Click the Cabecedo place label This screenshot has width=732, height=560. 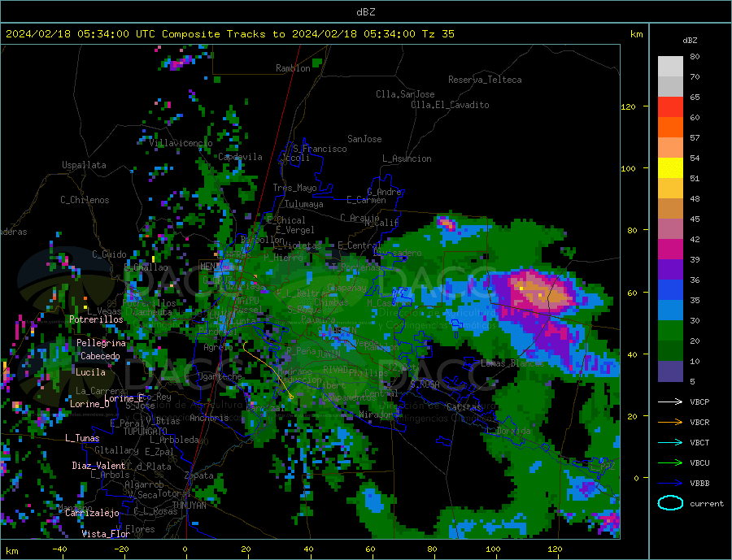[x=100, y=356]
